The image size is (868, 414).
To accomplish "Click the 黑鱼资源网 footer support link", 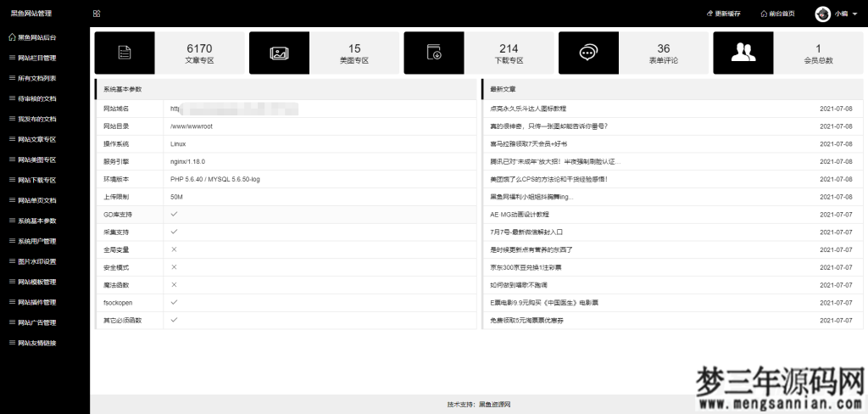I will 494,405.
